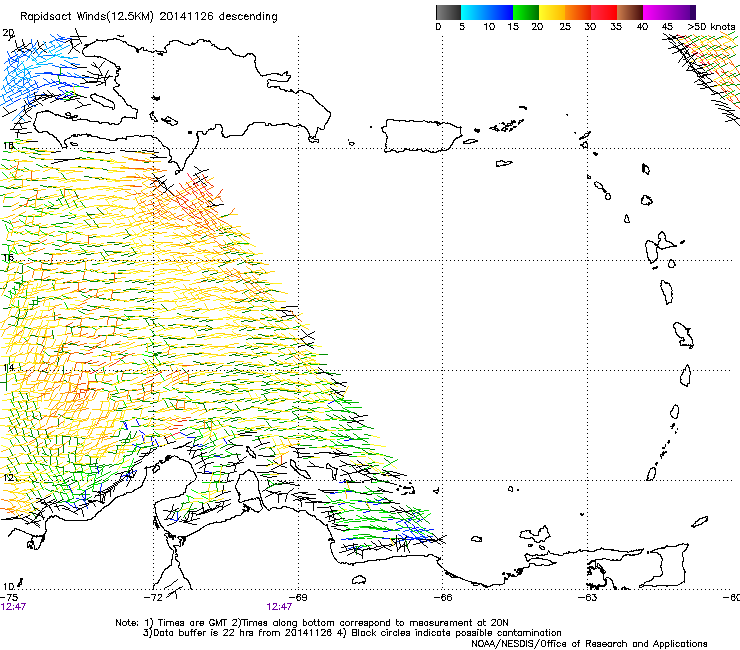Click the -75 longitude axis label
Screen dimensions: 740x650
pyautogui.click(x=9, y=597)
